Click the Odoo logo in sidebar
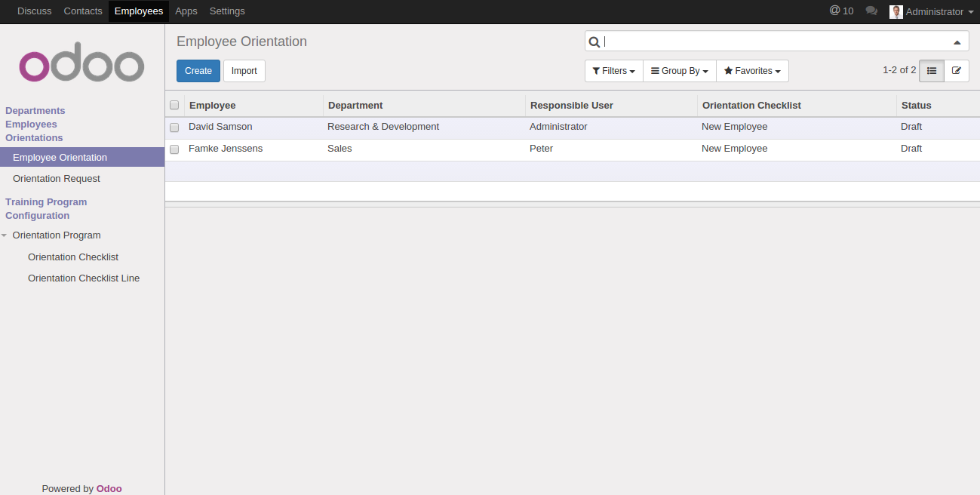The height and width of the screenshot is (495, 980). tap(81, 66)
